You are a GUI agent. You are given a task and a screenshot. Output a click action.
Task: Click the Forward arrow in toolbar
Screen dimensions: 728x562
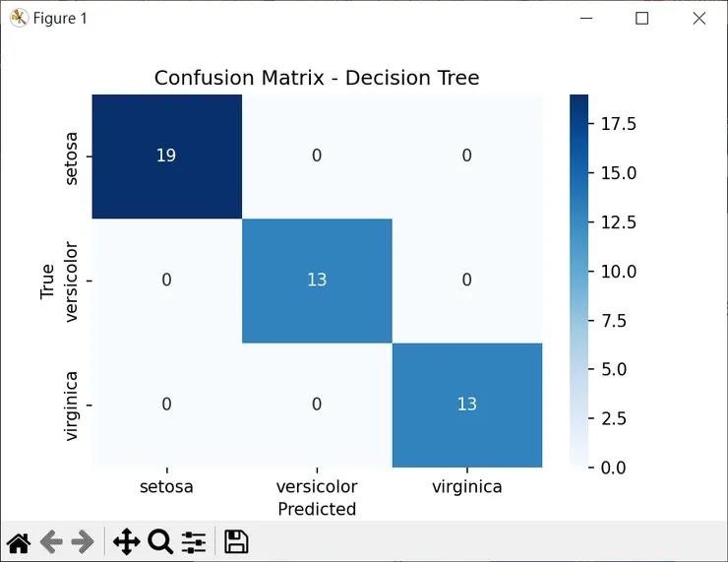coord(83,541)
